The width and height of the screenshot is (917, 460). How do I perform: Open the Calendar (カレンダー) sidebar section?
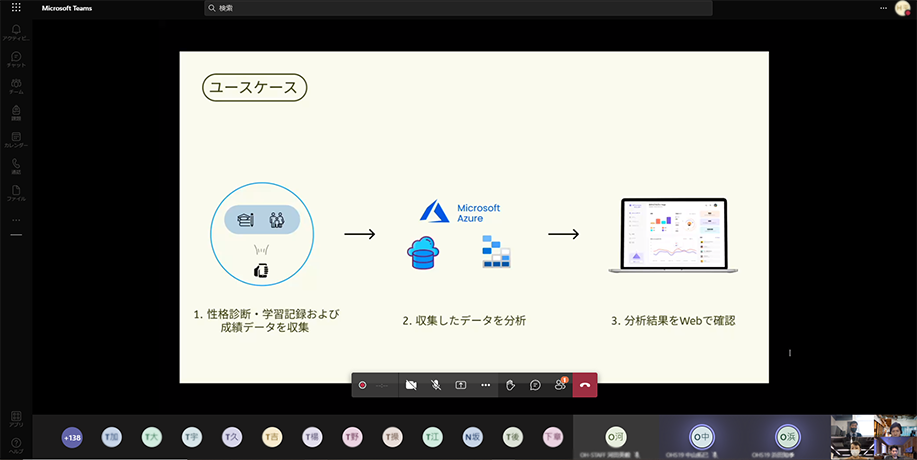click(16, 140)
